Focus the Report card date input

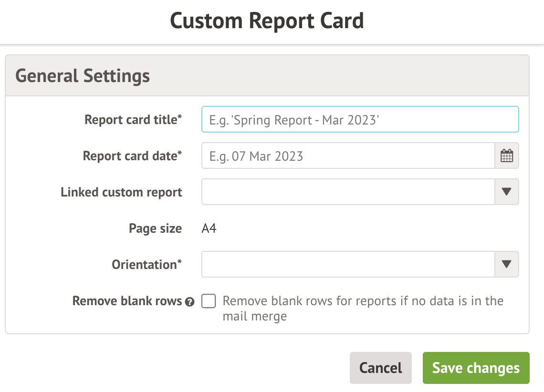click(x=348, y=156)
